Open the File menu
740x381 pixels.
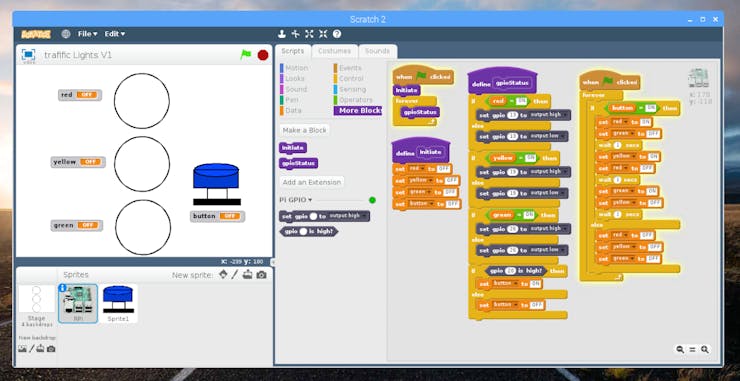click(x=87, y=34)
